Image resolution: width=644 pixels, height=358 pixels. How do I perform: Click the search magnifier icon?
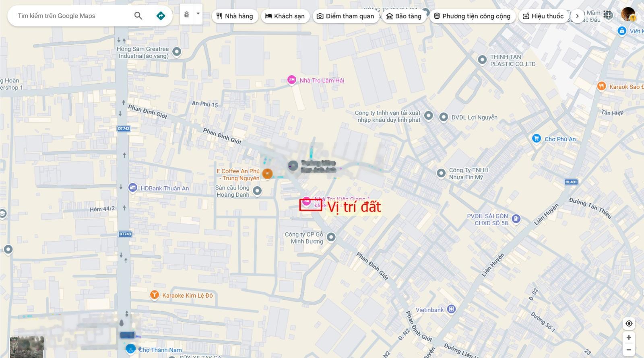click(138, 16)
